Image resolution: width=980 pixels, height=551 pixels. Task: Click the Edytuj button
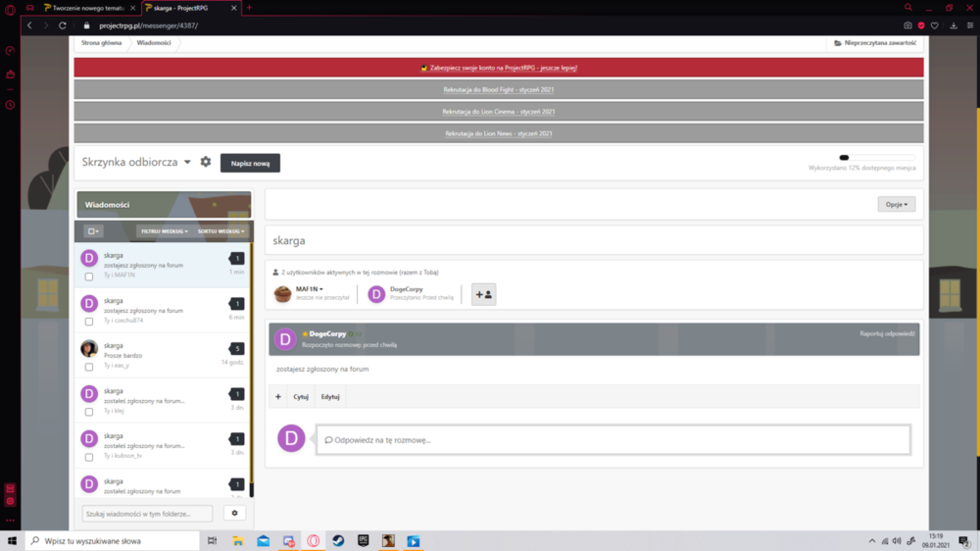pyautogui.click(x=330, y=396)
